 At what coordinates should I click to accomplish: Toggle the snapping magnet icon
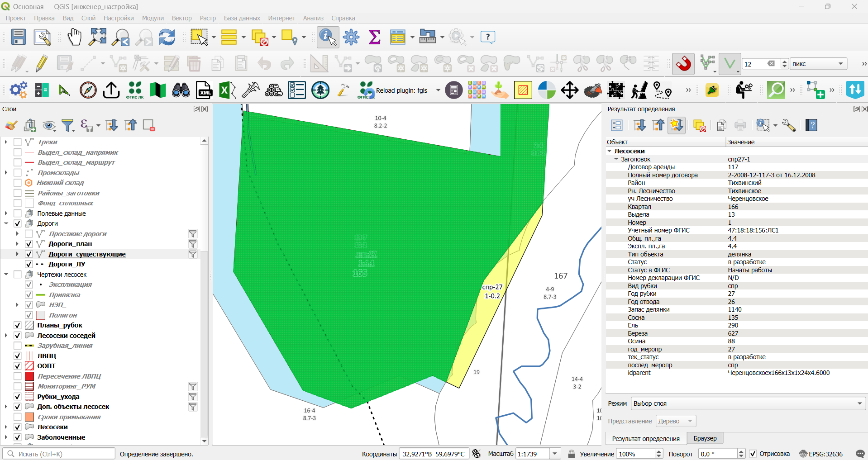(x=683, y=64)
